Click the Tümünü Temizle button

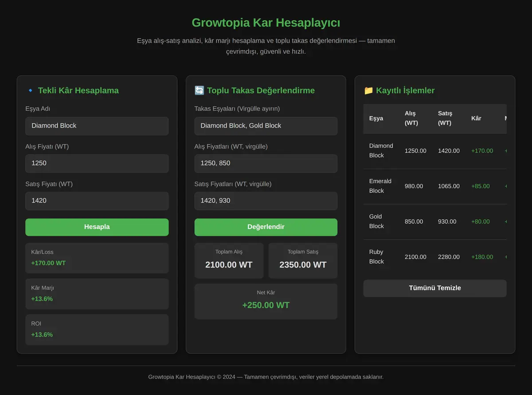434,288
